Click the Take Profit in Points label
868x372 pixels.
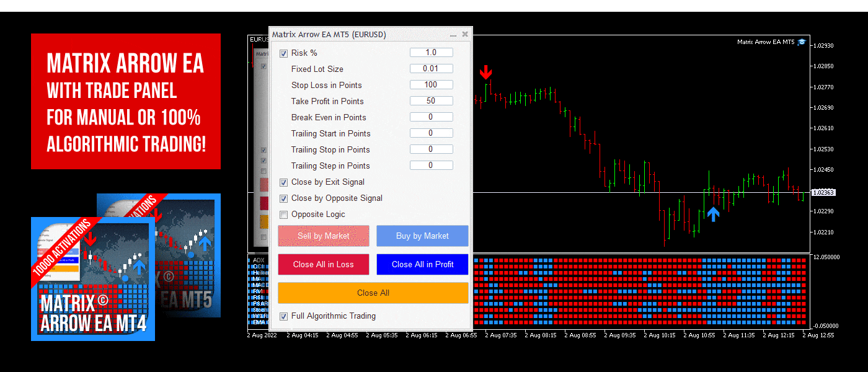[327, 101]
